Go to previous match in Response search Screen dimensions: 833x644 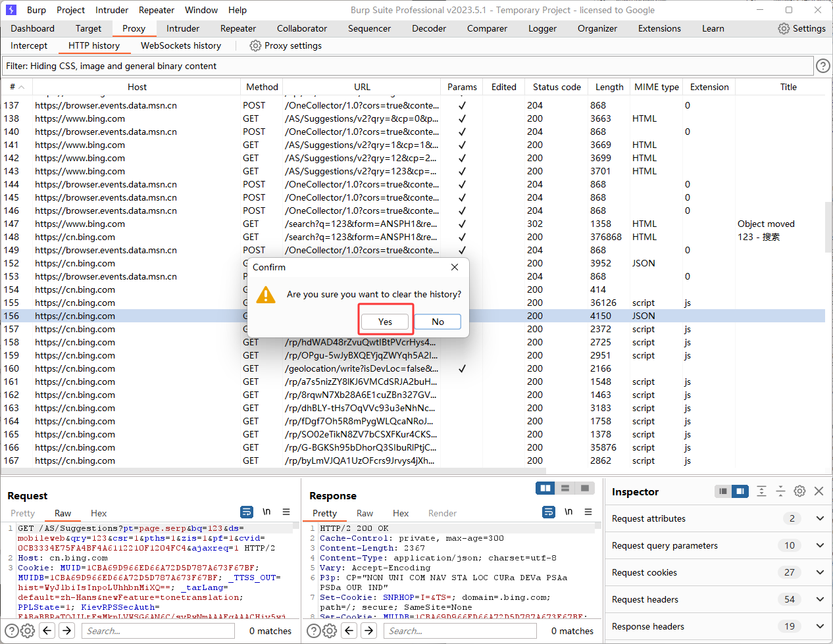(x=349, y=631)
